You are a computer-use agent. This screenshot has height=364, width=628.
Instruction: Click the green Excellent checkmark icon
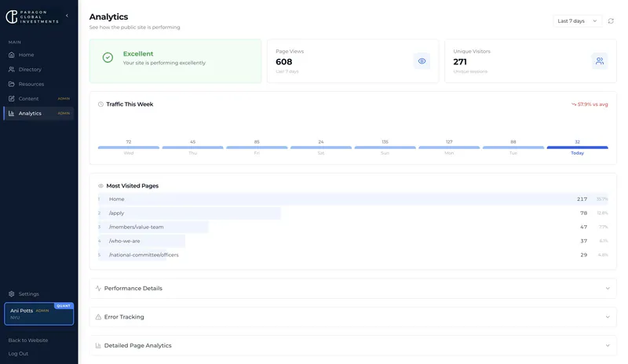(x=108, y=58)
